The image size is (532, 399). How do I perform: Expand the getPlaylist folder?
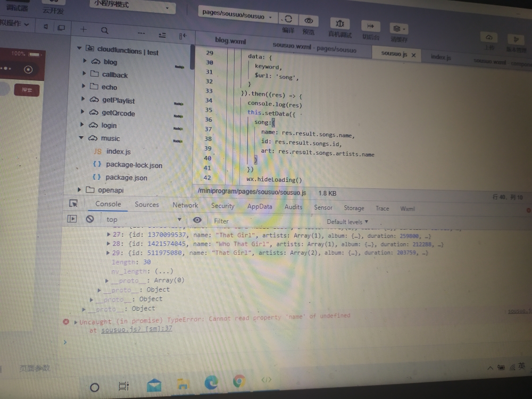[x=83, y=99]
